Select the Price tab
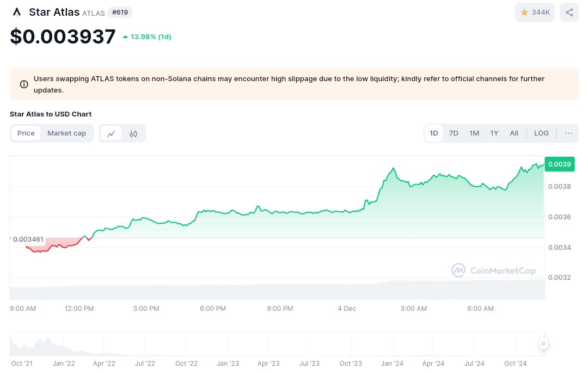 [x=26, y=133]
